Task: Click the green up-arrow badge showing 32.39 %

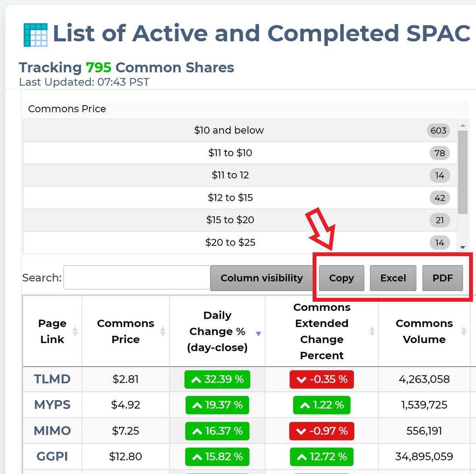Action: coord(217,380)
